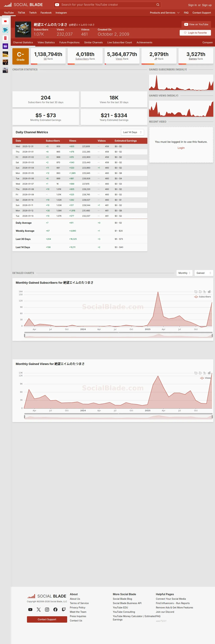The image size is (215, 644).
Task: Switch Subscribers chart to line view icon
Action: pyautogui.click(x=204, y=292)
